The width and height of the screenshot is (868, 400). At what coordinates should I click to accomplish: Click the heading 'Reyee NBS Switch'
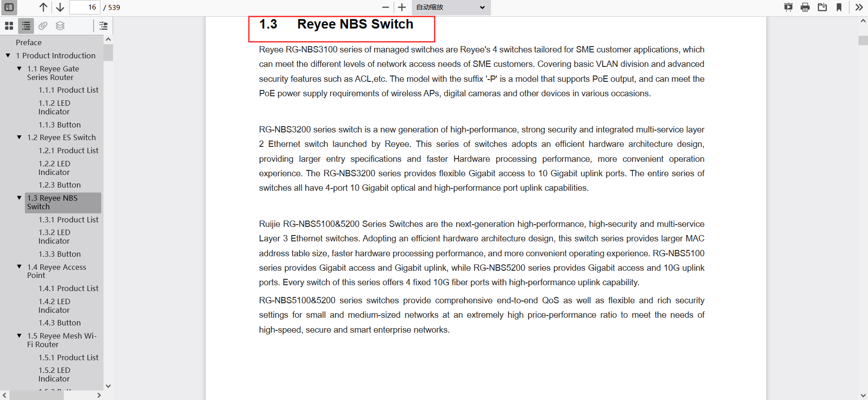[x=355, y=24]
